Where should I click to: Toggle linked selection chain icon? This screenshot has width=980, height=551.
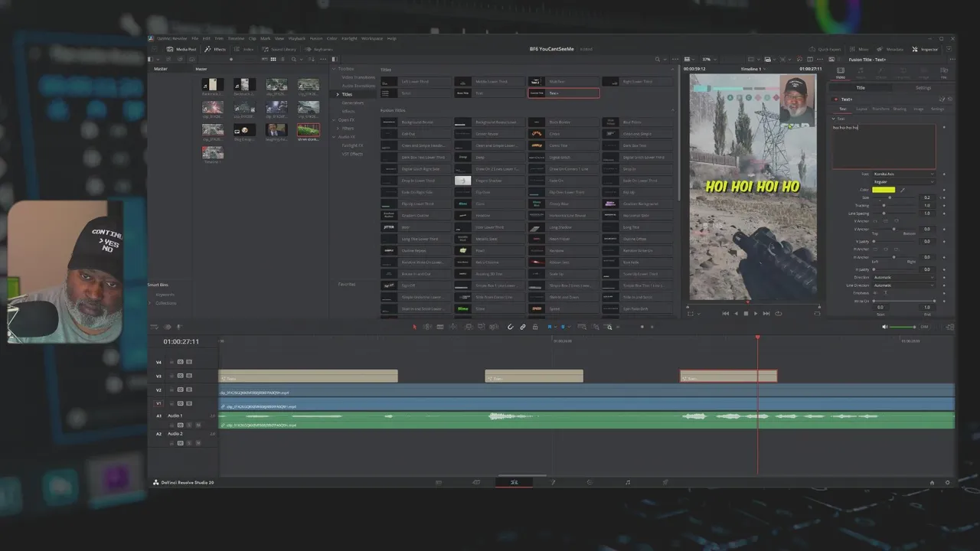[523, 327]
